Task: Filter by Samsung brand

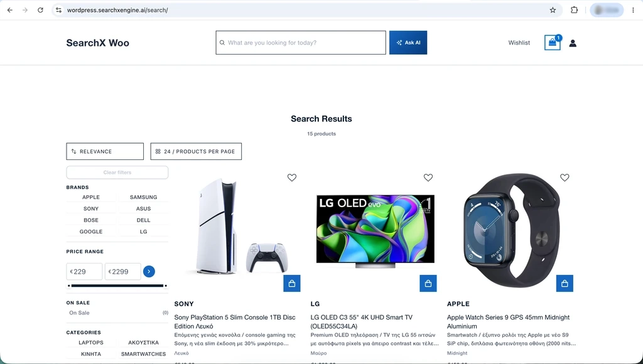Action: click(144, 197)
